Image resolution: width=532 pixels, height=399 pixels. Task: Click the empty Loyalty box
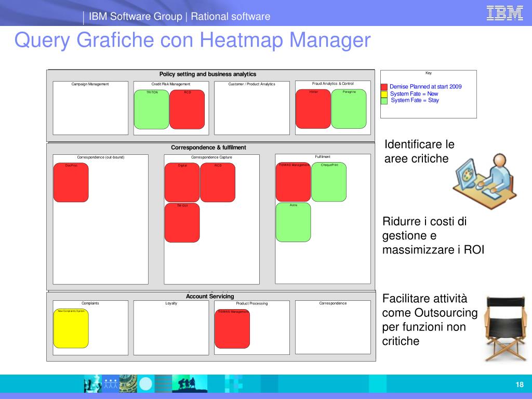coord(171,328)
